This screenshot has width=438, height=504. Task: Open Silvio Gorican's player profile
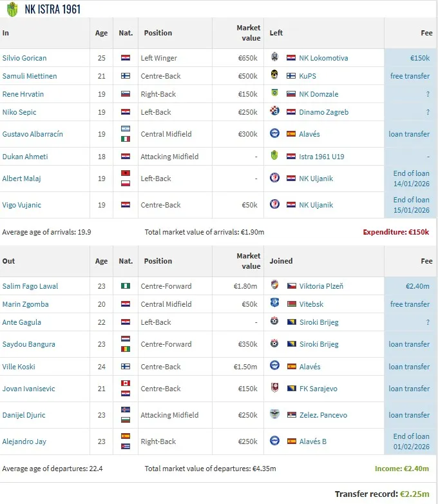24,58
